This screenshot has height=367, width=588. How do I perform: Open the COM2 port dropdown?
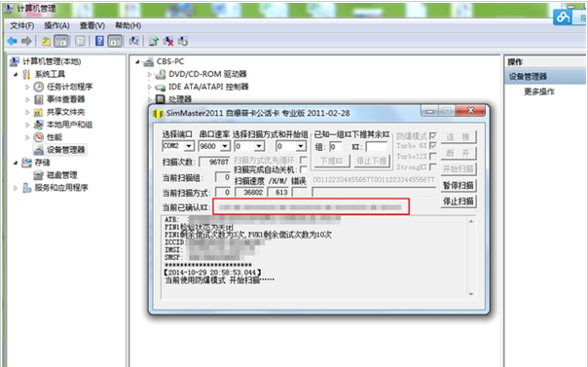coord(189,146)
